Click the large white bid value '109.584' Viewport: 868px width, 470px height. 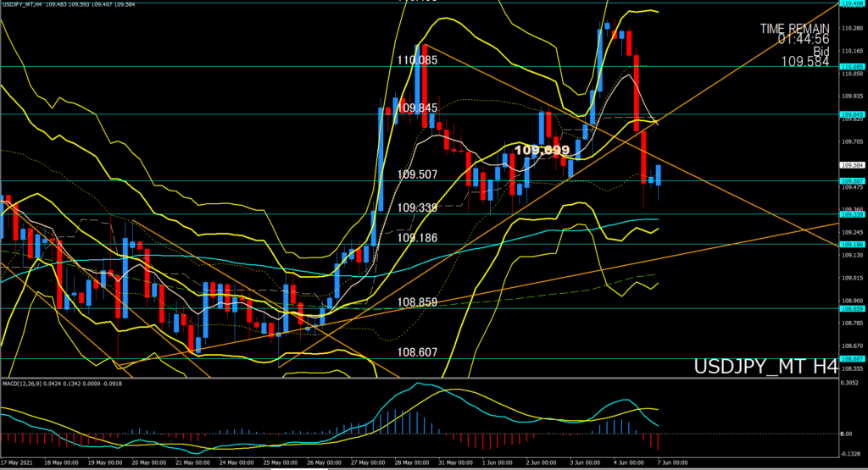pos(805,62)
